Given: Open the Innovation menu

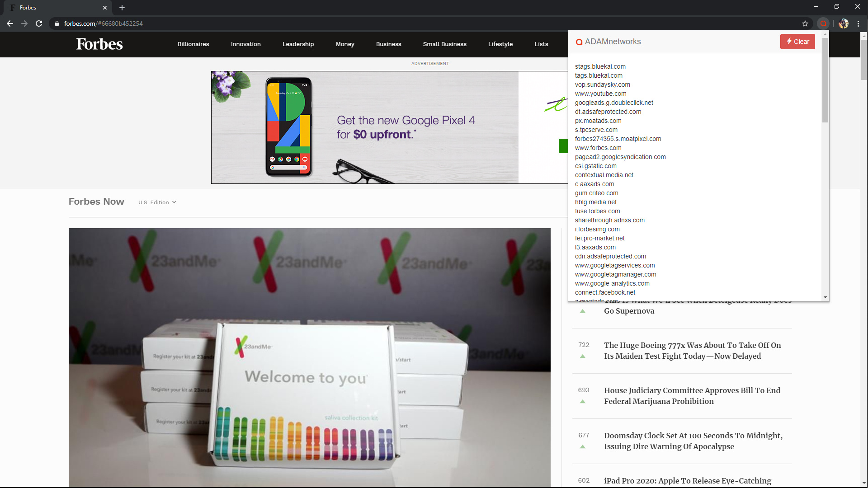Looking at the screenshot, I should [246, 44].
